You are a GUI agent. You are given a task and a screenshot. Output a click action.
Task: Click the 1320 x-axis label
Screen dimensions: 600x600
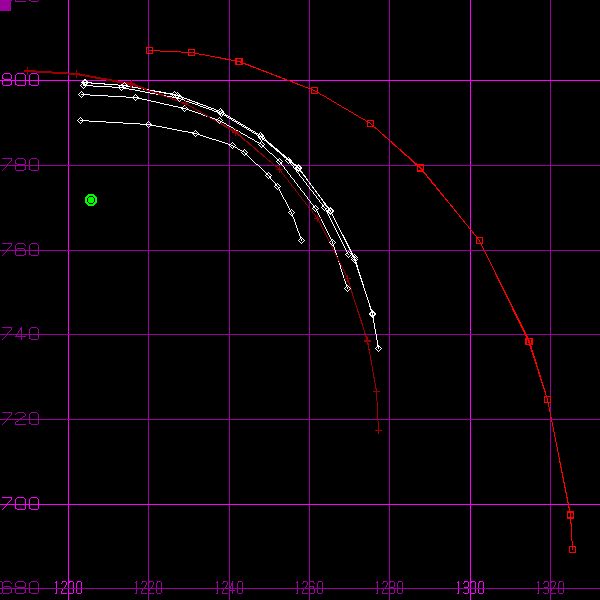click(x=550, y=587)
